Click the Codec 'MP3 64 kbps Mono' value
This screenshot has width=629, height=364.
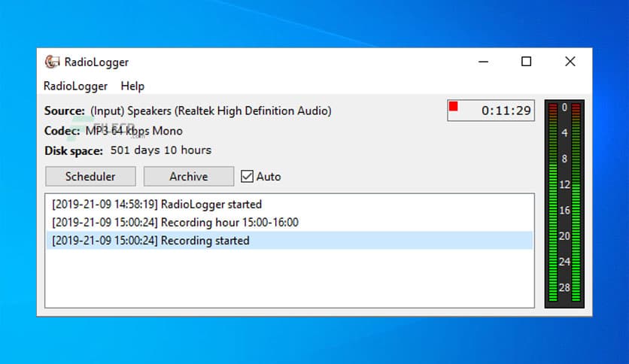[134, 131]
